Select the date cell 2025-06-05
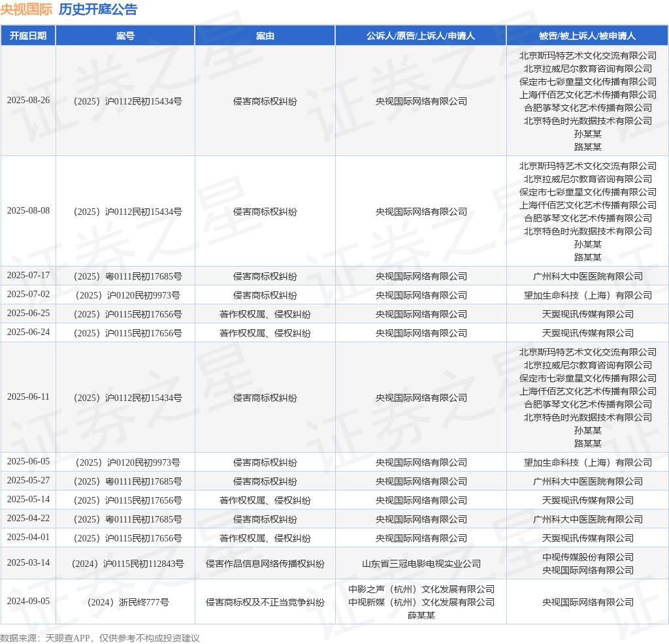 (x=28, y=462)
